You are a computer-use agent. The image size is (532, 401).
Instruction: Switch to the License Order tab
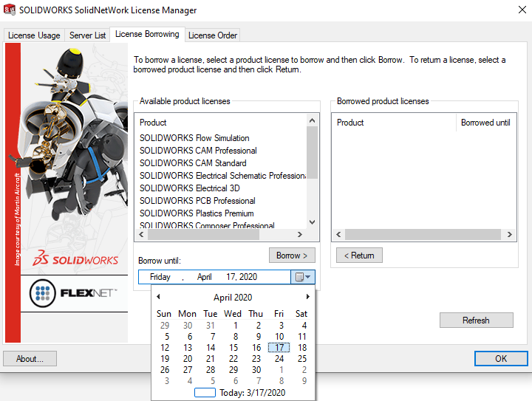tap(213, 35)
